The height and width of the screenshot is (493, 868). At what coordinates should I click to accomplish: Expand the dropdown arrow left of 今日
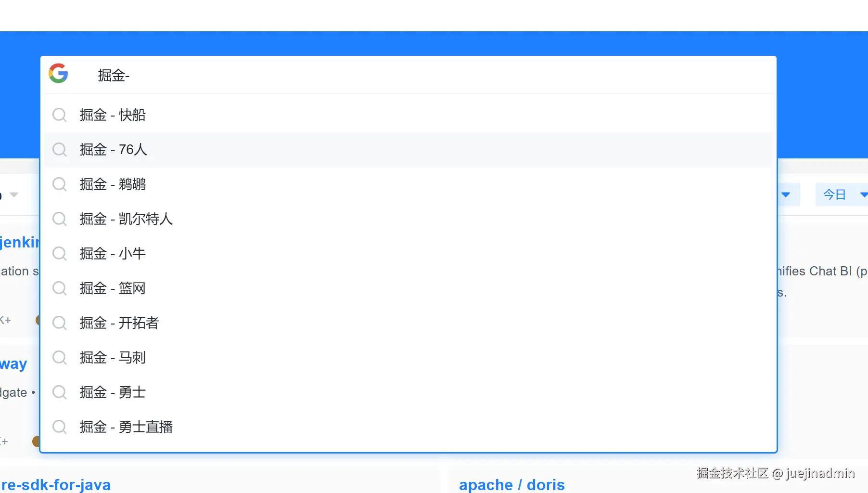pos(786,195)
